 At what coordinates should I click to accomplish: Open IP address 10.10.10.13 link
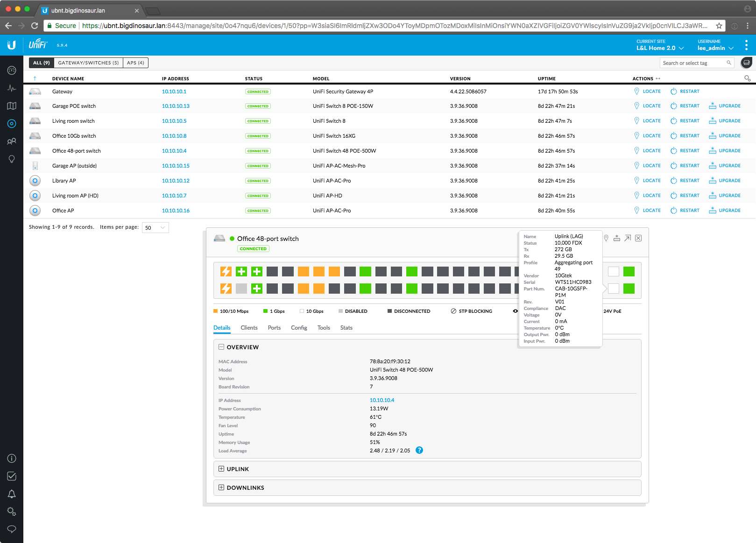(x=176, y=106)
